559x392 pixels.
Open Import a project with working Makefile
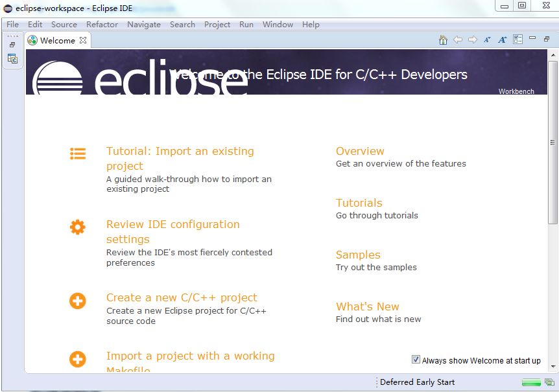[x=191, y=362]
